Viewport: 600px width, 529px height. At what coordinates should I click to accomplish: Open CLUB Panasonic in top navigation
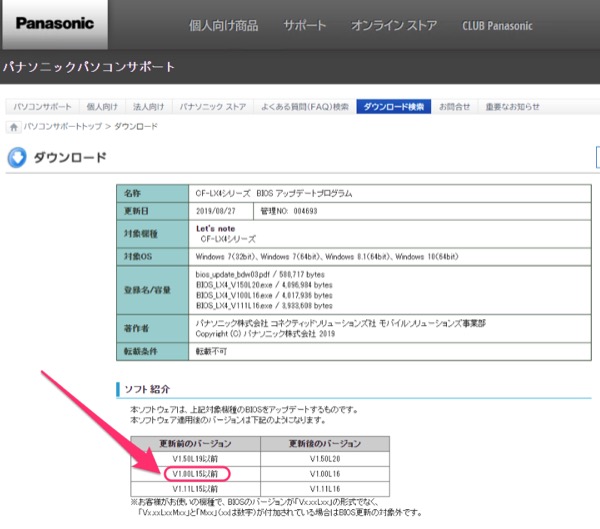(x=497, y=26)
